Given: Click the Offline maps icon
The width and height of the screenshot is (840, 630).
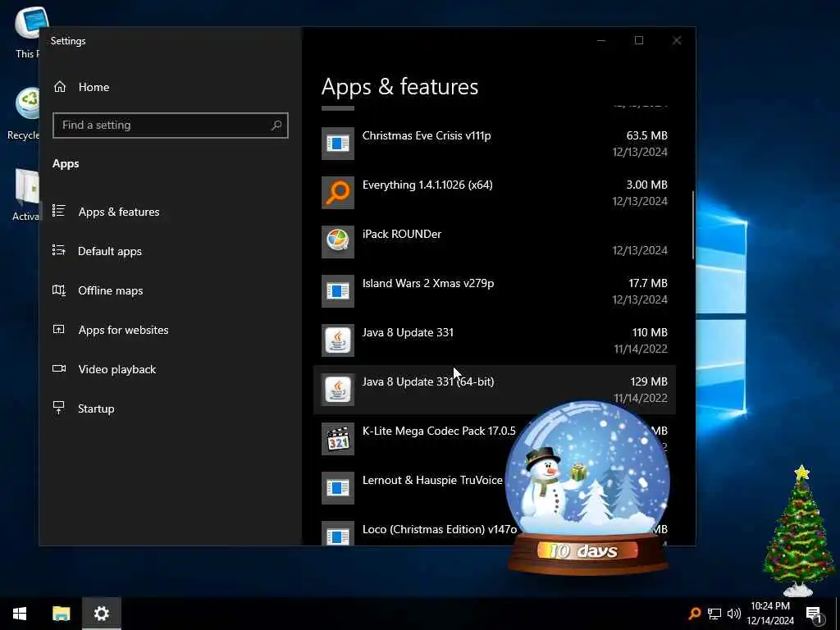Looking at the screenshot, I should [x=59, y=290].
